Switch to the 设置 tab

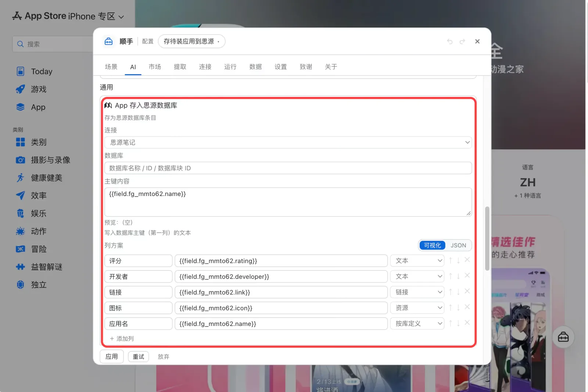coord(281,67)
